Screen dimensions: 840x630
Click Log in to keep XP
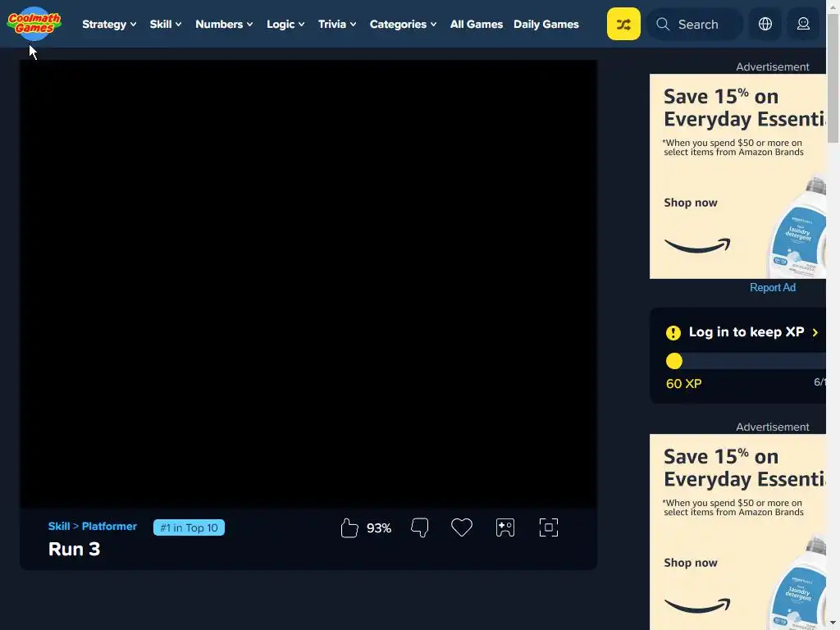click(746, 332)
